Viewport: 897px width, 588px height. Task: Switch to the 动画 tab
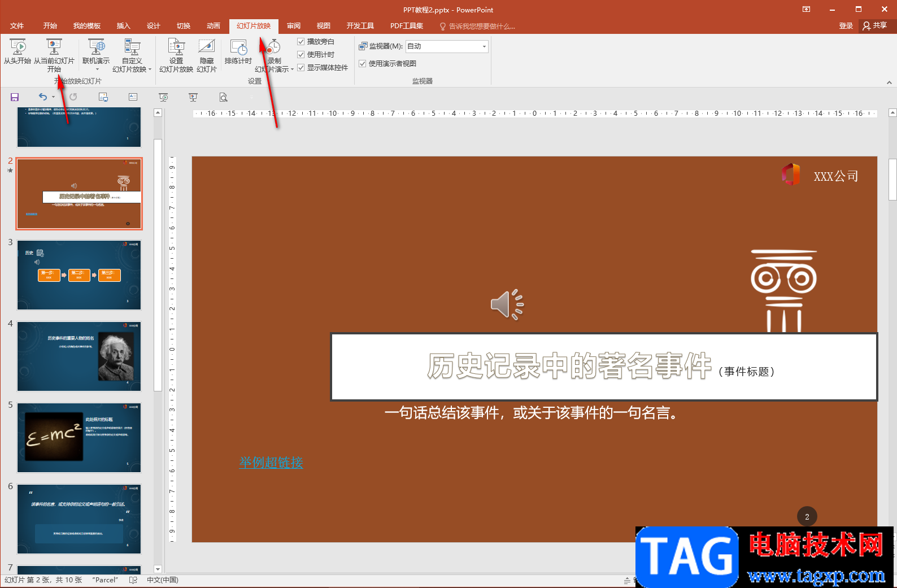(214, 26)
